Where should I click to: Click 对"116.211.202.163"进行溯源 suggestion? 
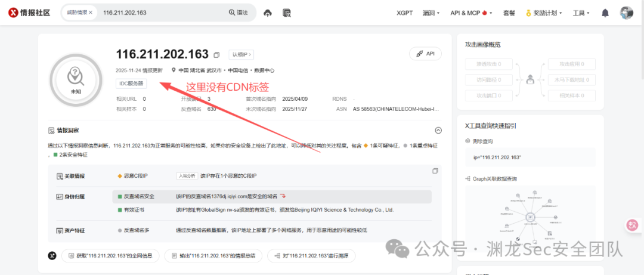[x=311, y=255]
